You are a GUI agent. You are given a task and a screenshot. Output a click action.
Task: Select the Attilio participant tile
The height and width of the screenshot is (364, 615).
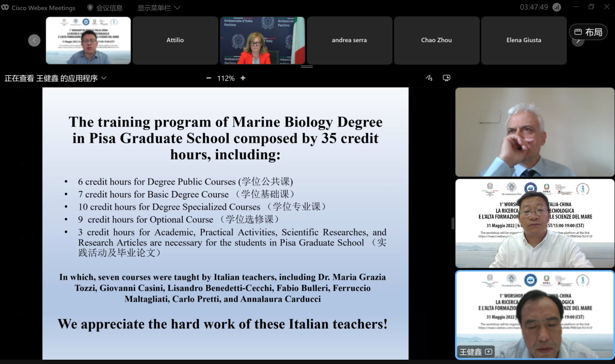coord(175,40)
